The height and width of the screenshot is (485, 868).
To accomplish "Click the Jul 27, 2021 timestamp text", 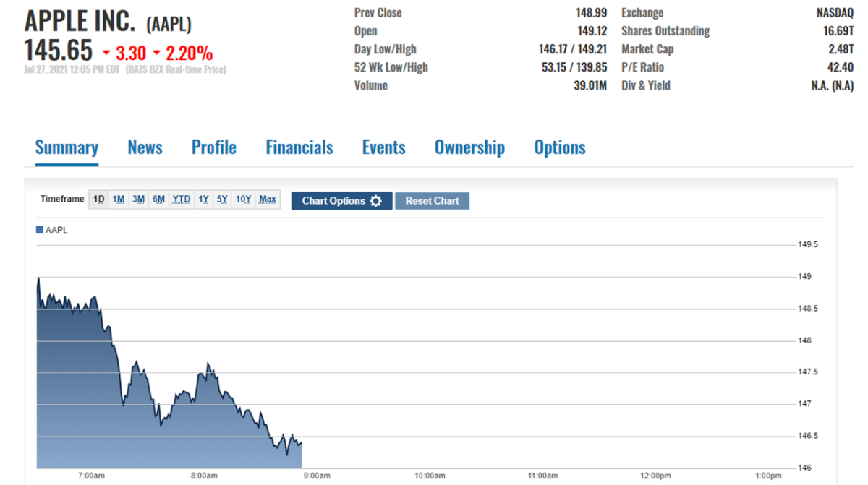I will (x=72, y=70).
